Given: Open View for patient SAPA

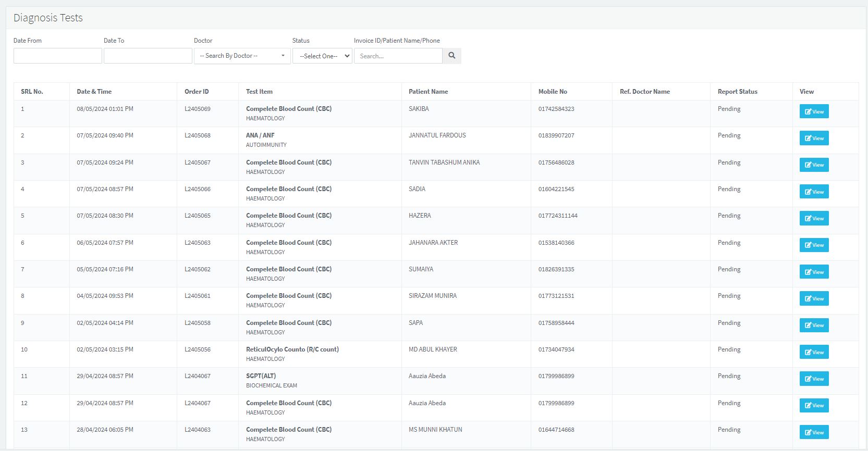Looking at the screenshot, I should pos(814,325).
